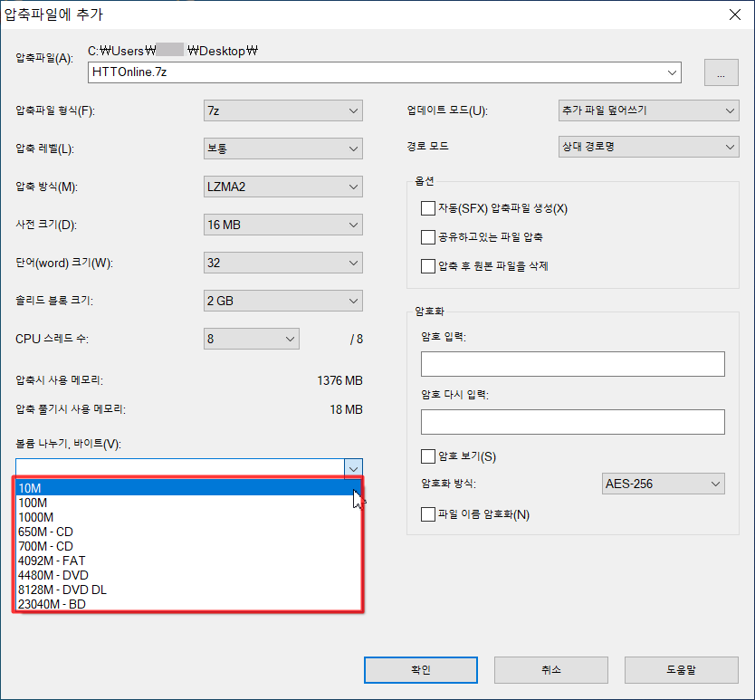Open the compression level 보통 dropdown

pyautogui.click(x=283, y=149)
